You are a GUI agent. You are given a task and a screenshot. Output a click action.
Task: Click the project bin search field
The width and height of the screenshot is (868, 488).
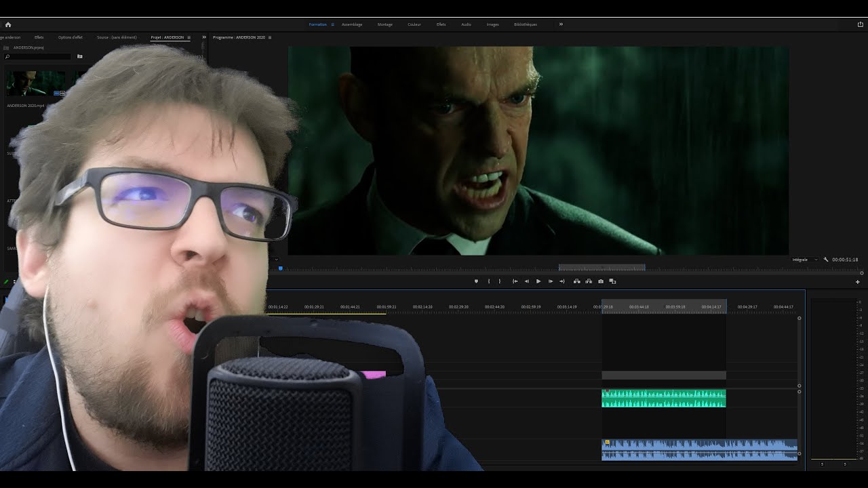(x=37, y=56)
